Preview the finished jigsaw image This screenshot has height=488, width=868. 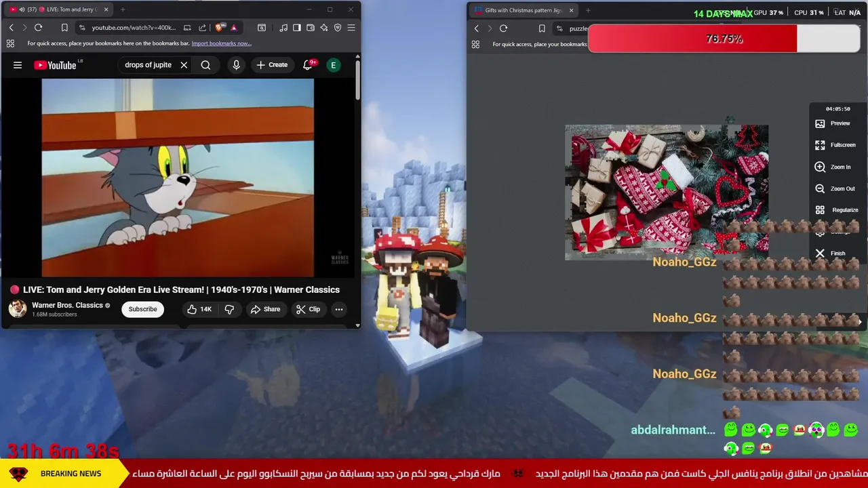pyautogui.click(x=833, y=123)
